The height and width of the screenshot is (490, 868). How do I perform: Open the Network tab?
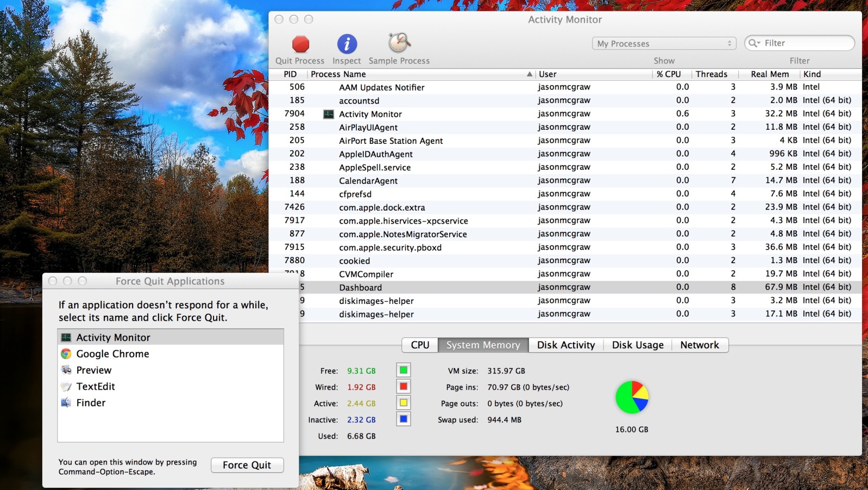[700, 345]
